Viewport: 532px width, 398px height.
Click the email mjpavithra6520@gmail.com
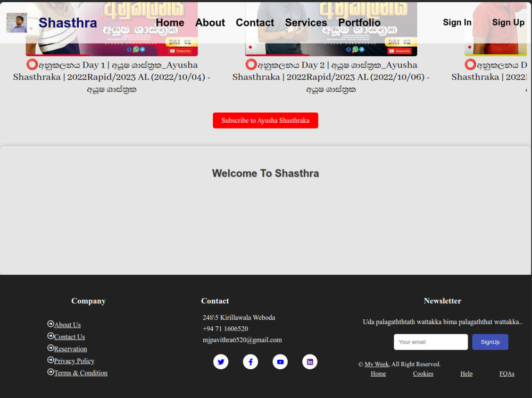tap(242, 340)
